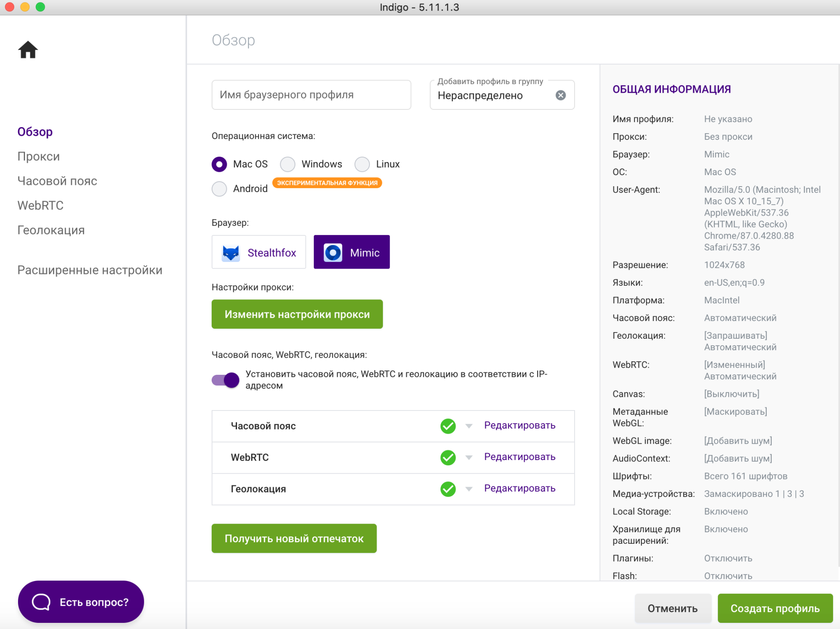Screen dimensions: 840x629
Task: Open Геолокация section in sidebar
Action: coord(51,230)
